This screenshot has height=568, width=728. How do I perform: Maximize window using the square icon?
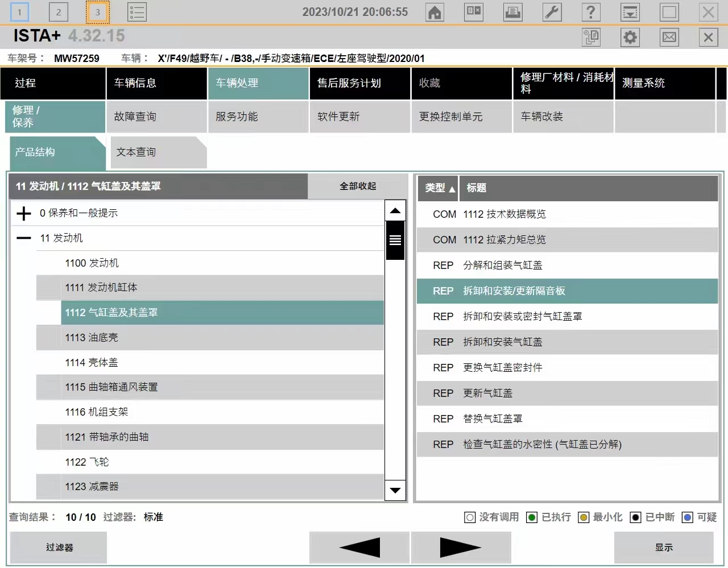[x=669, y=12]
